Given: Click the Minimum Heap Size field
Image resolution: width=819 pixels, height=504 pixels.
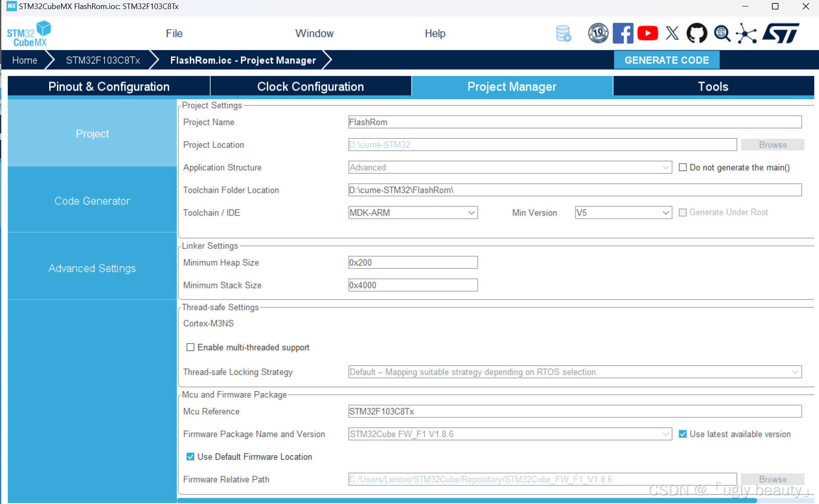Looking at the screenshot, I should 413,262.
